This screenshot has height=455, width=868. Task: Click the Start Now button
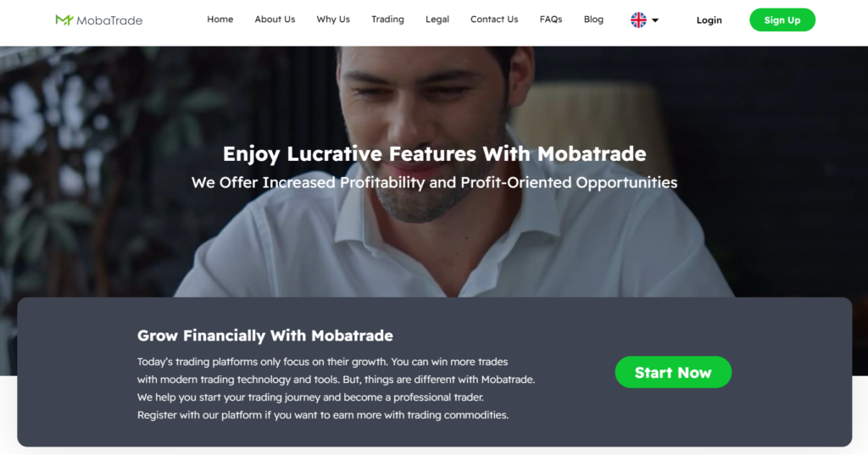(673, 372)
